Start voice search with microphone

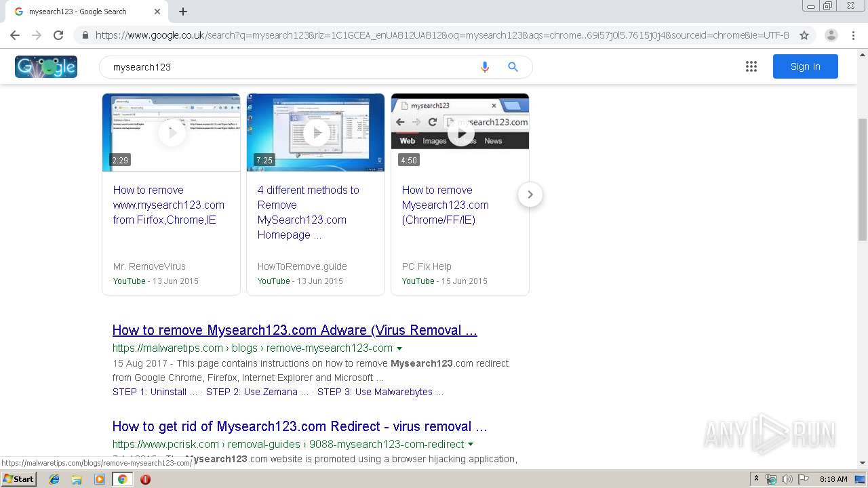coord(484,67)
